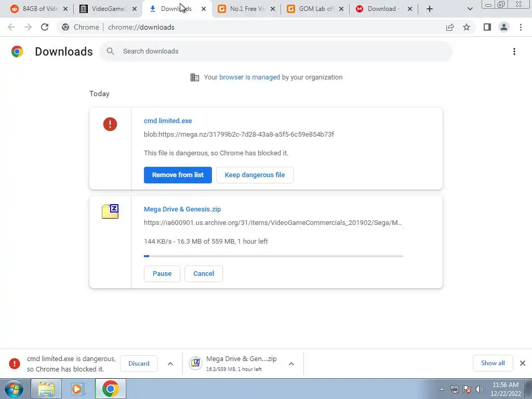Reload the downloads page
Viewport: 532px width, 399px height.
coord(45,27)
